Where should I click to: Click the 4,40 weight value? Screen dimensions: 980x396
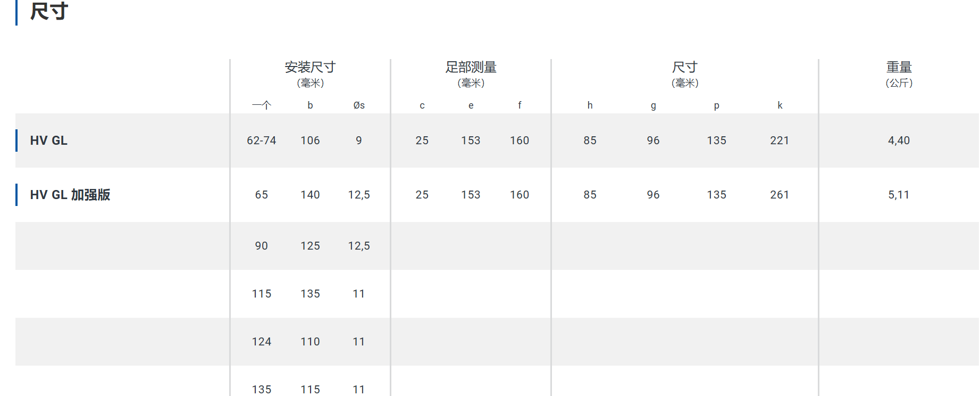click(x=899, y=141)
